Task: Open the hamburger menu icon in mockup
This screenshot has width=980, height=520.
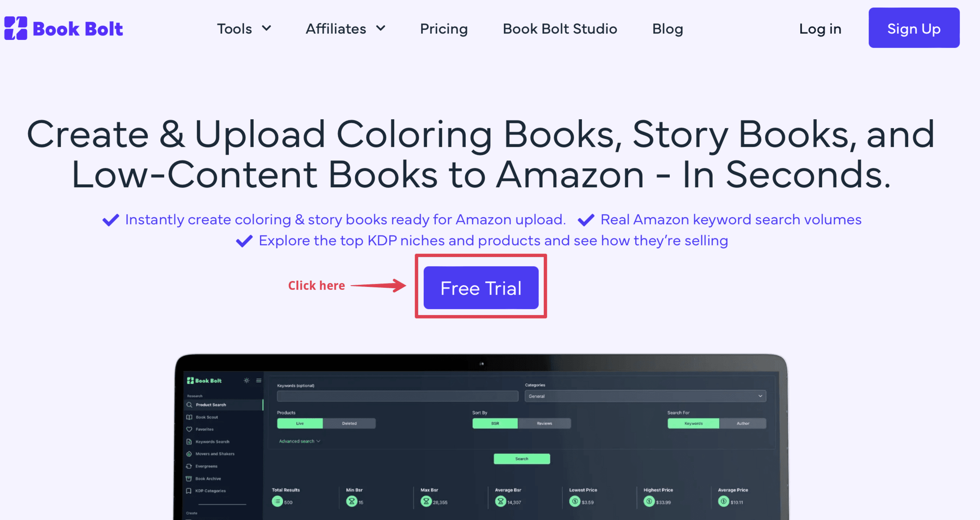Action: tap(259, 380)
